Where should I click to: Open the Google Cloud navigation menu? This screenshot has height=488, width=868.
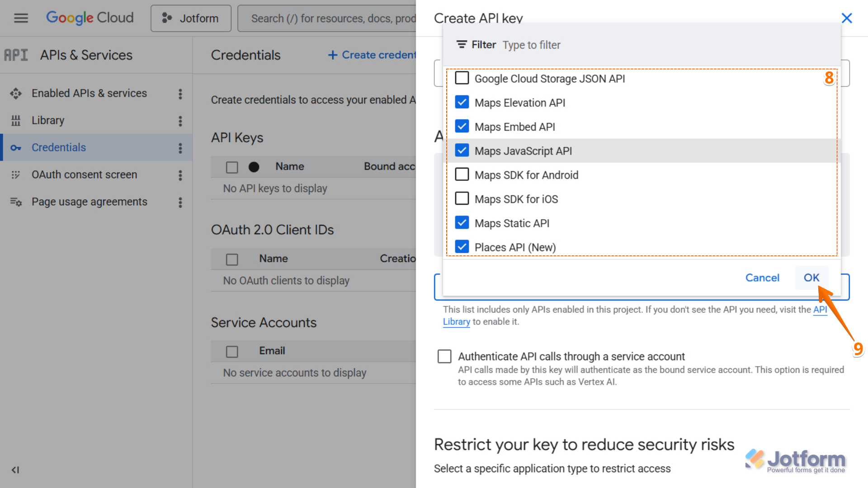(20, 18)
